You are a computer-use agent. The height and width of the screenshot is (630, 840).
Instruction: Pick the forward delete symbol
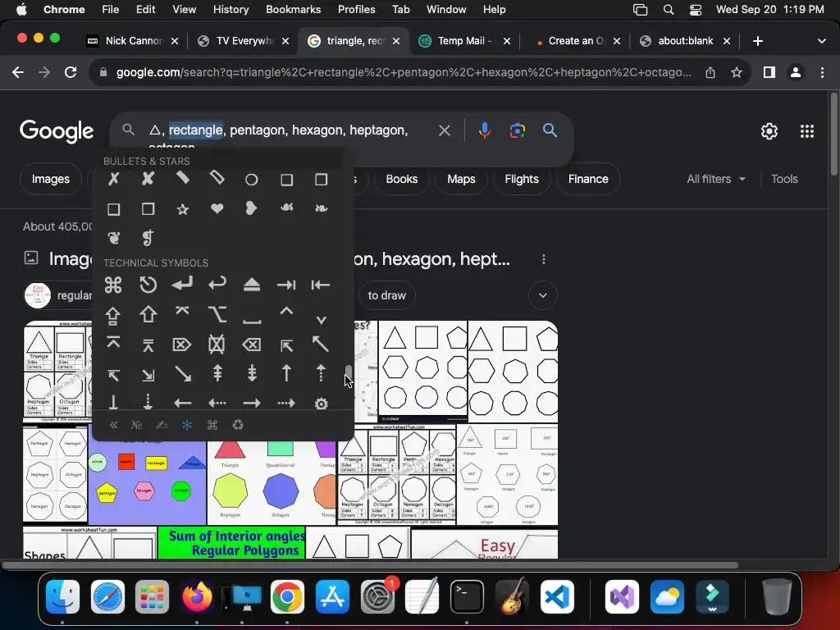[x=182, y=345]
